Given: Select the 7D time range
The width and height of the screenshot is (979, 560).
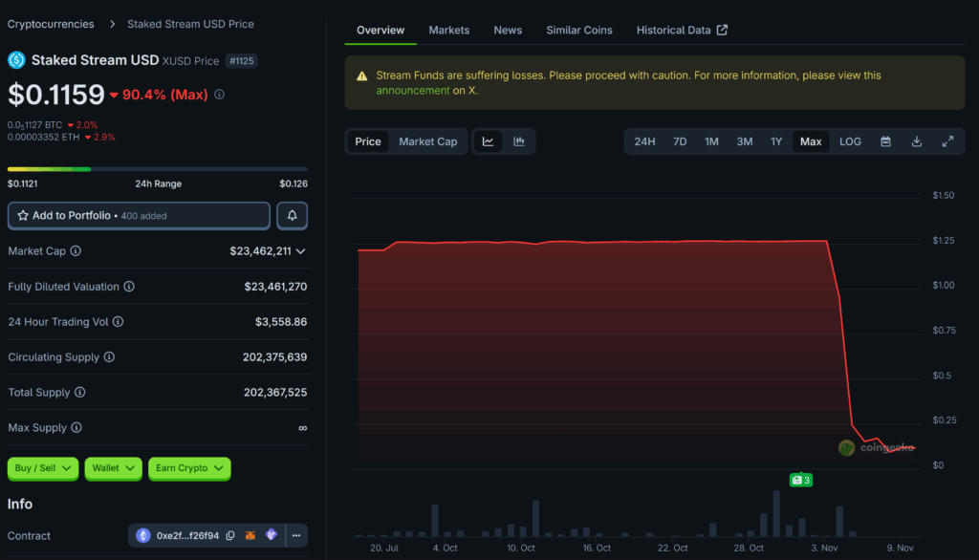Looking at the screenshot, I should 680,141.
